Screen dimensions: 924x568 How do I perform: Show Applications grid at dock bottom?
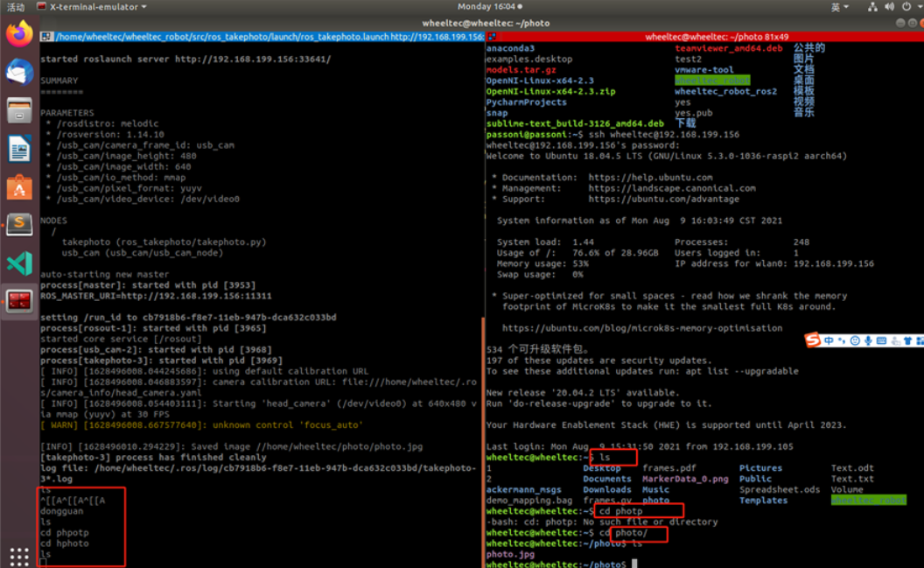[19, 557]
